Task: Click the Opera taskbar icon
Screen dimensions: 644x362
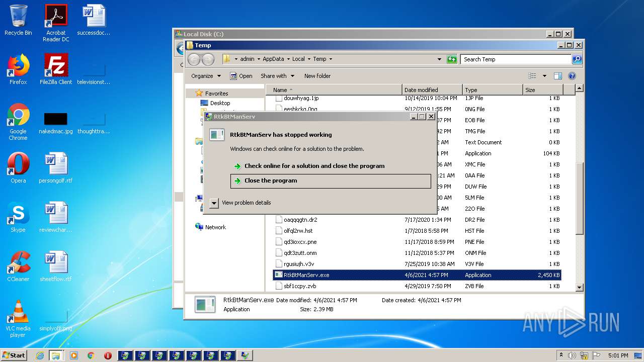Action: (x=108, y=355)
